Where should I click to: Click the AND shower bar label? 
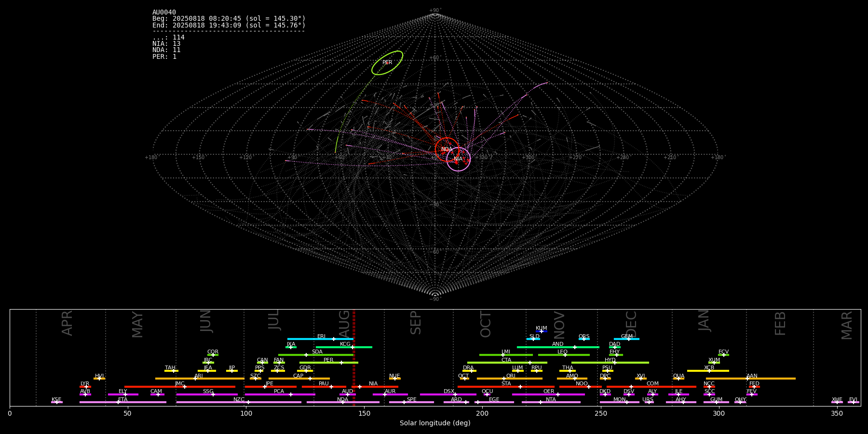[558, 344]
